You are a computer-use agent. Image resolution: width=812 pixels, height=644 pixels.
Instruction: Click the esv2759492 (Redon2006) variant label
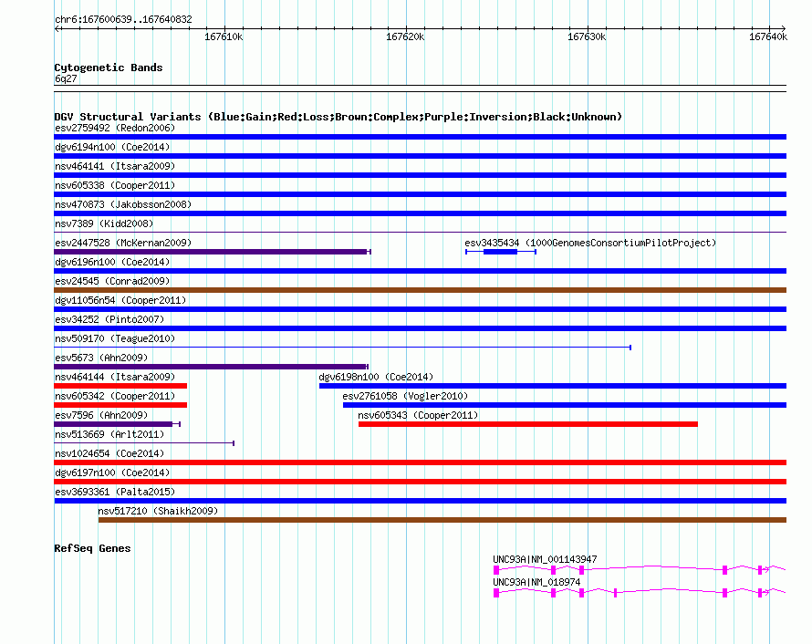tap(115, 128)
